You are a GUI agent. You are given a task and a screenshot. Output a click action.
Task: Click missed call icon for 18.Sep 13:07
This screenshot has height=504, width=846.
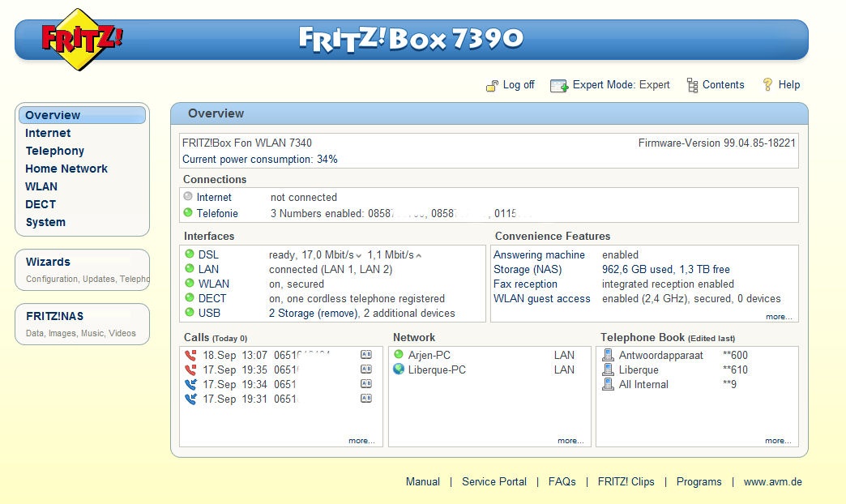click(x=190, y=355)
